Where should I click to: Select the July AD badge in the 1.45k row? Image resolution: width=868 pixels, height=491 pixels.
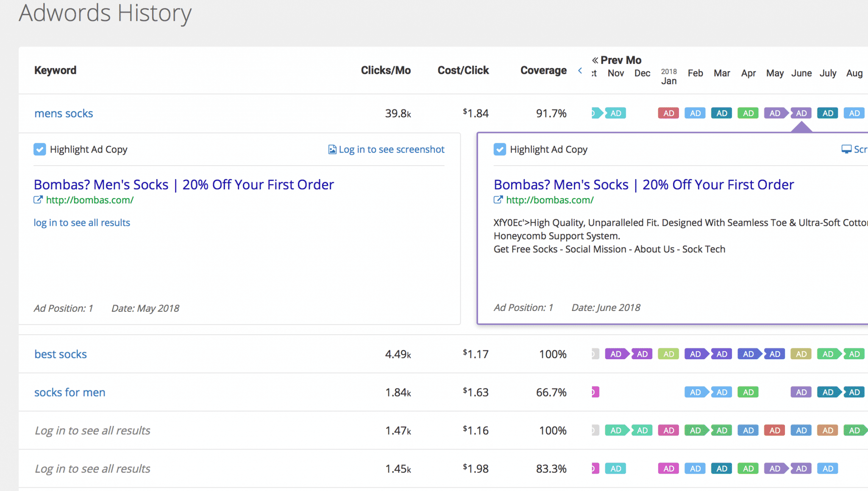pyautogui.click(x=828, y=469)
